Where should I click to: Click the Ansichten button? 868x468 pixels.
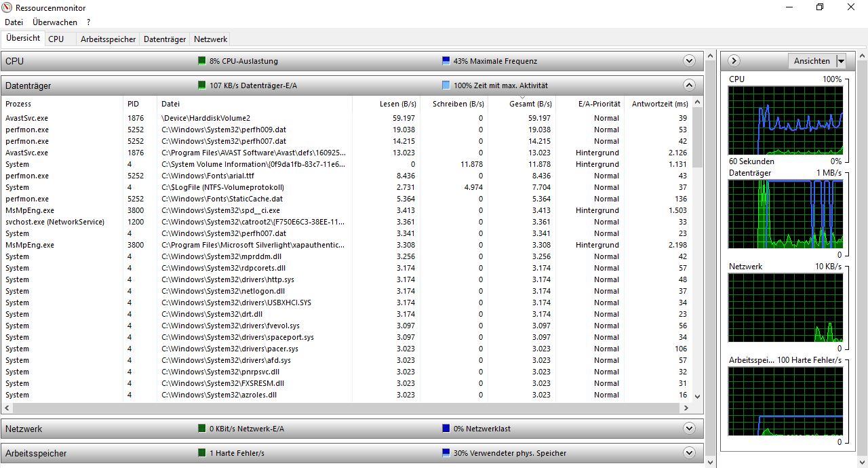point(812,61)
